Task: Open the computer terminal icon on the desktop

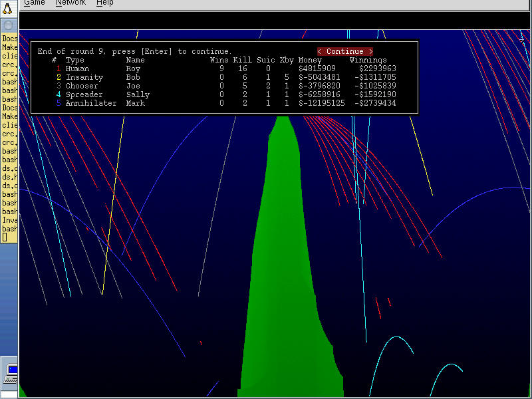Action: point(11,374)
